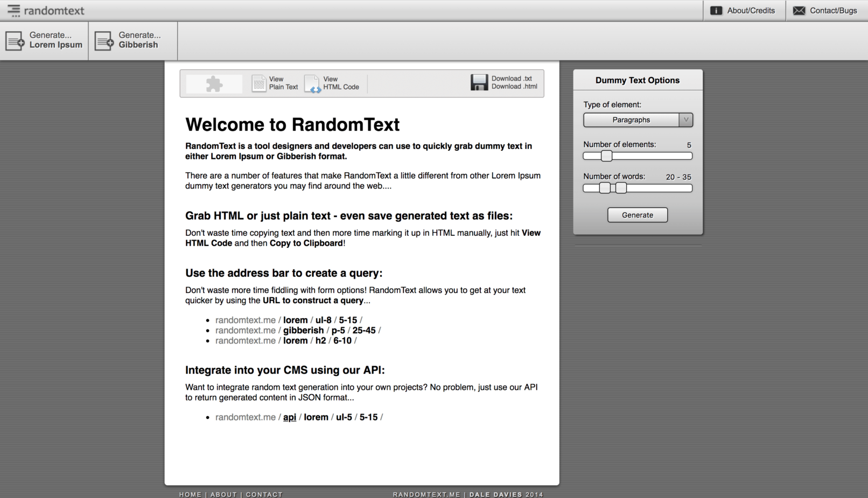Screen dimensions: 868x498
Task: Click the Generate Gibberish document icon
Action: (x=104, y=40)
